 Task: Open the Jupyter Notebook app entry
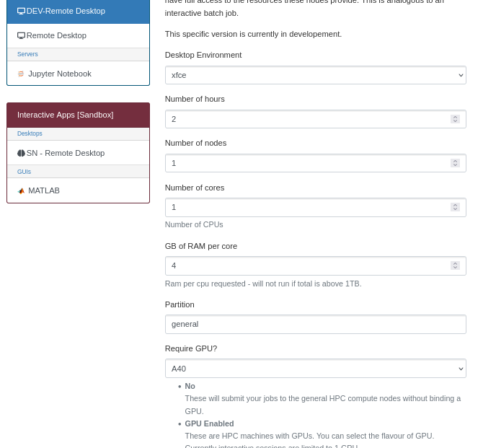click(78, 74)
